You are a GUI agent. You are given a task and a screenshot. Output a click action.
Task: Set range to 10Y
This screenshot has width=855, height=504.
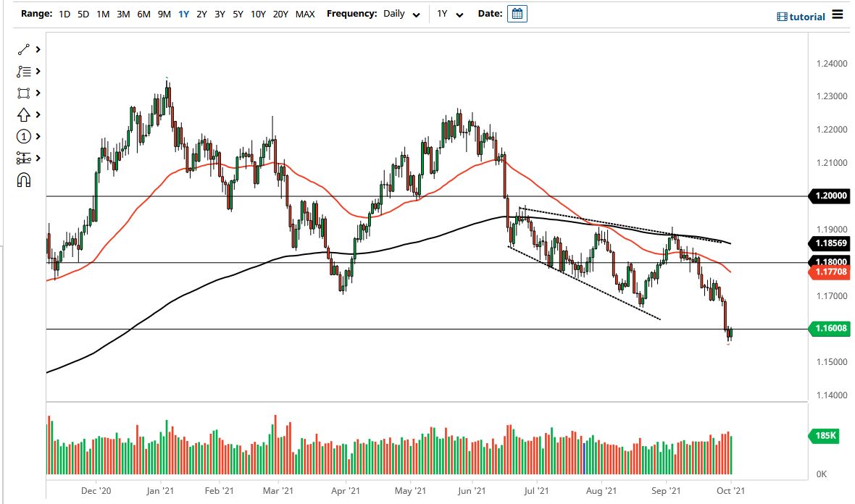tap(258, 14)
